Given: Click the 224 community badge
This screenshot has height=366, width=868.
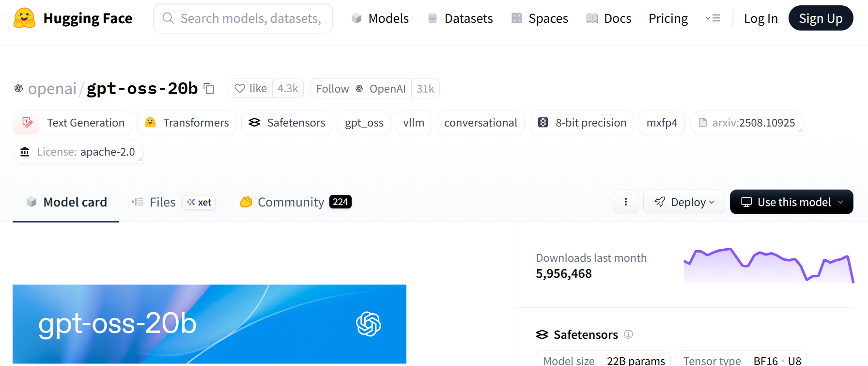Looking at the screenshot, I should click(341, 202).
